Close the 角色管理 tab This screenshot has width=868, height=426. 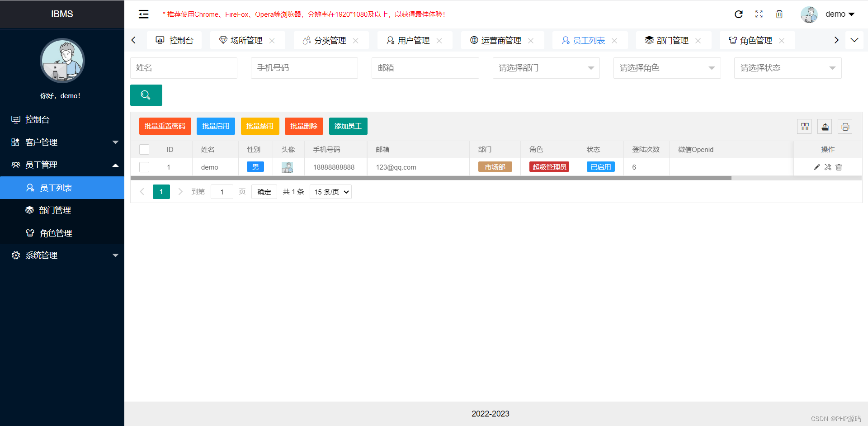782,41
